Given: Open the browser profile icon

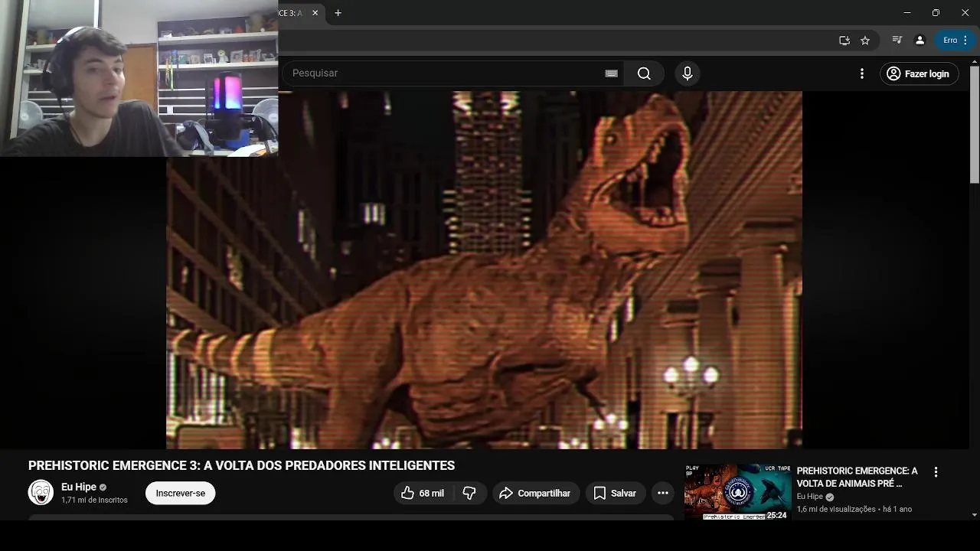Looking at the screenshot, I should (x=920, y=41).
